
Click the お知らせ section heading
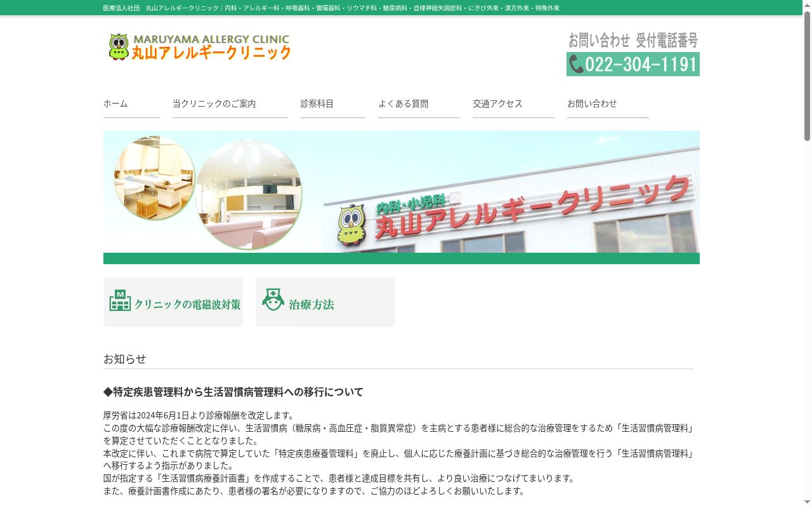(x=125, y=359)
